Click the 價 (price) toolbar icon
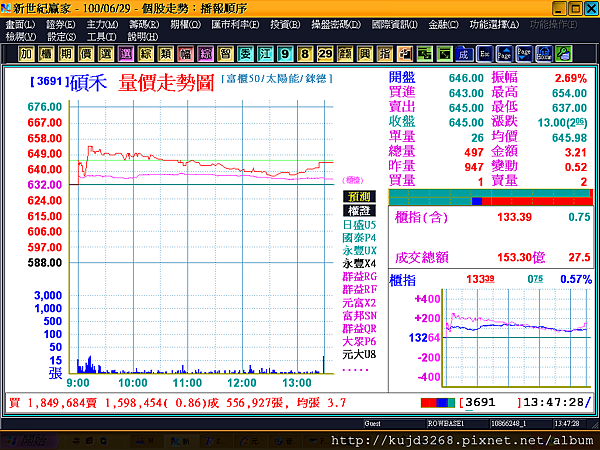This screenshot has height=450, width=600. point(86,54)
